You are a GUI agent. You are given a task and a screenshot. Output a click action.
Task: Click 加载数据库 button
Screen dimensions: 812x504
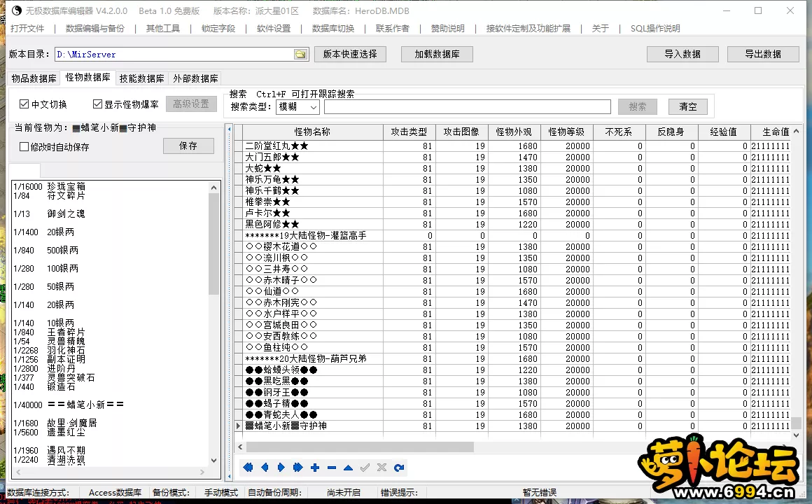click(437, 54)
